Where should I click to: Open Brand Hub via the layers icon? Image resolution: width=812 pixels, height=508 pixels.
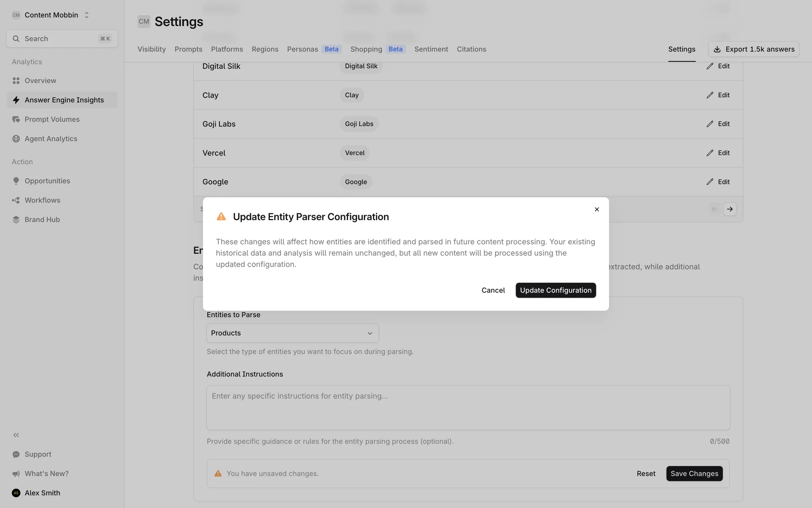point(16,220)
